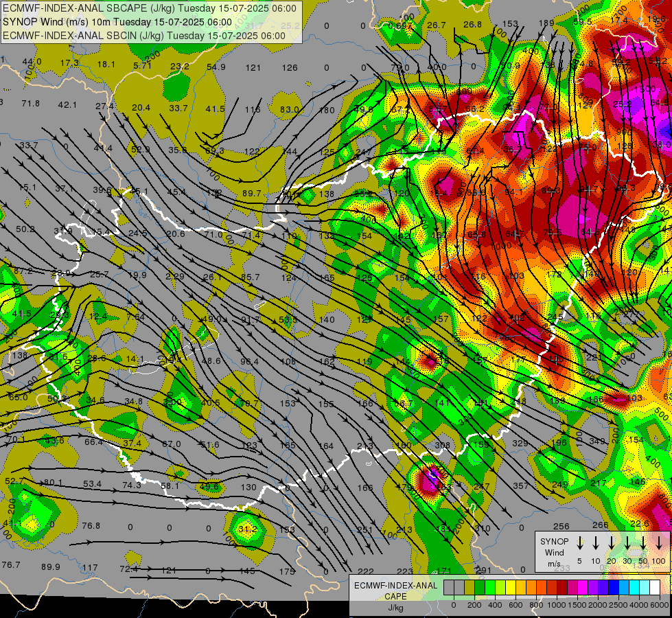Click the map value 308
The width and height of the screenshot is (672, 618).
pyautogui.click(x=442, y=446)
